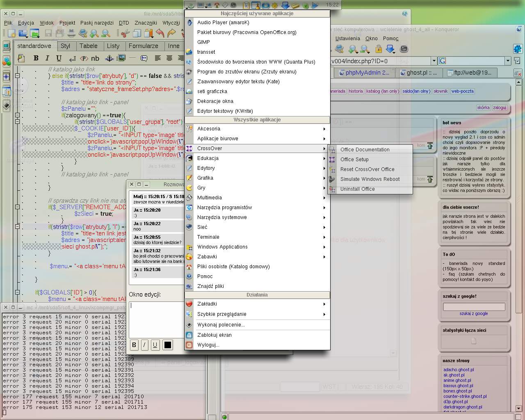Click the Konqueror scrollbar down arrow

(x=518, y=409)
